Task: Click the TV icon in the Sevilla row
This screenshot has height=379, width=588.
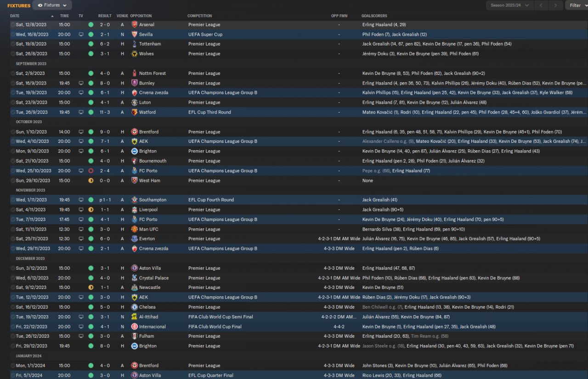Action: [x=81, y=34]
